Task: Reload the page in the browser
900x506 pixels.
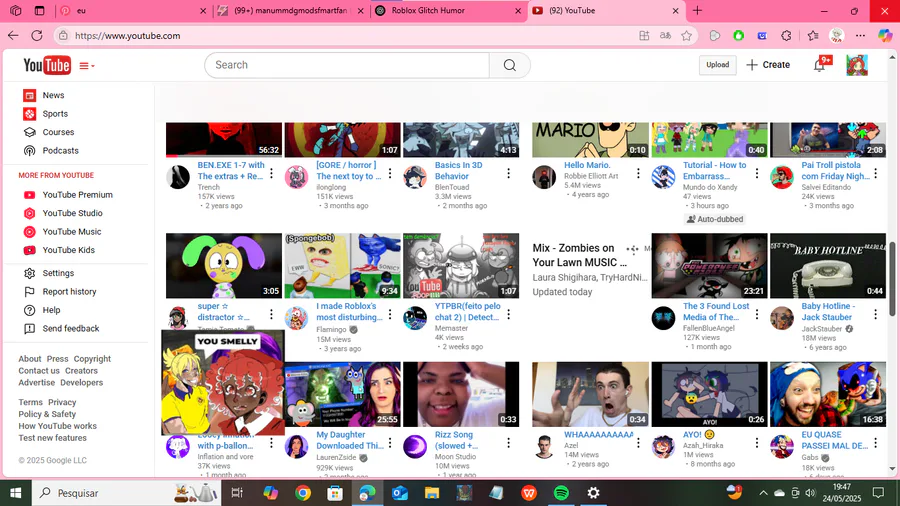Action: (37, 36)
